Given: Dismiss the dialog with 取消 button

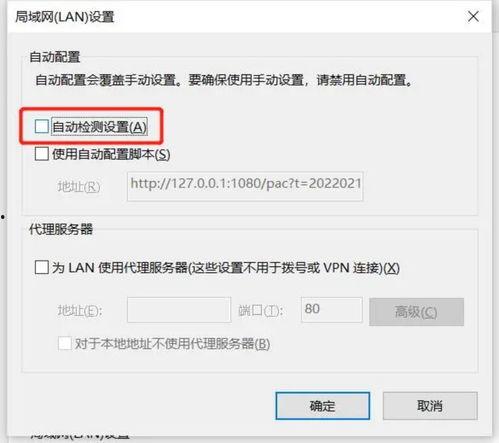Looking at the screenshot, I should click(x=430, y=406).
